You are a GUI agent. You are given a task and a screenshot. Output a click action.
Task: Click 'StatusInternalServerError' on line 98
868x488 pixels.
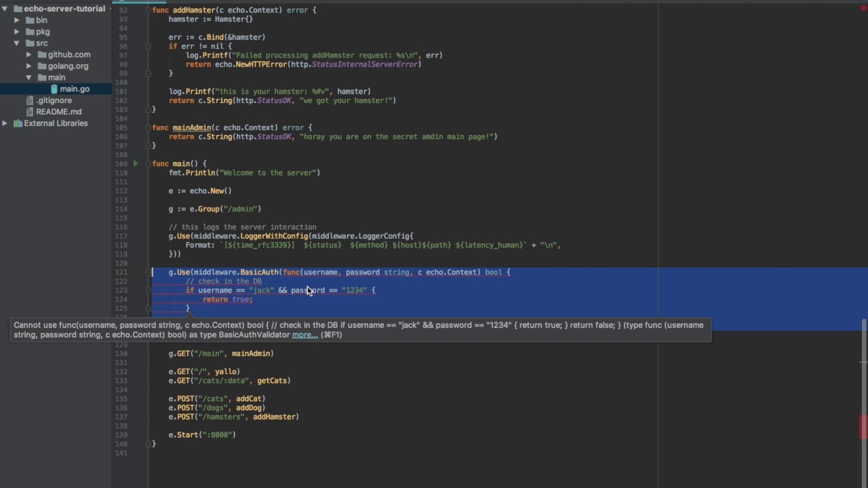tap(365, 64)
